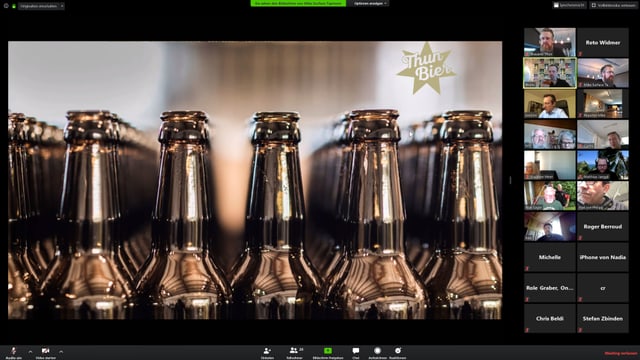Click the red leave meeting link

(620, 353)
